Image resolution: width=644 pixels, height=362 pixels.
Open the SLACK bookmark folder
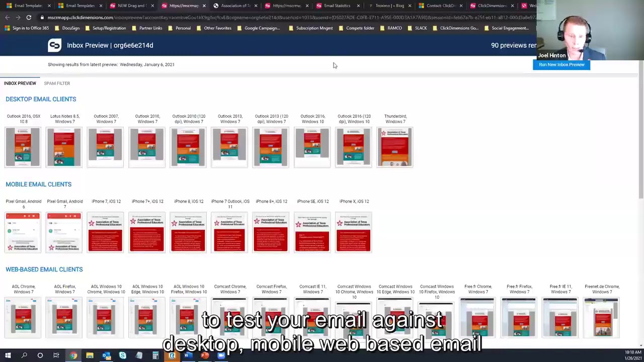(417, 28)
